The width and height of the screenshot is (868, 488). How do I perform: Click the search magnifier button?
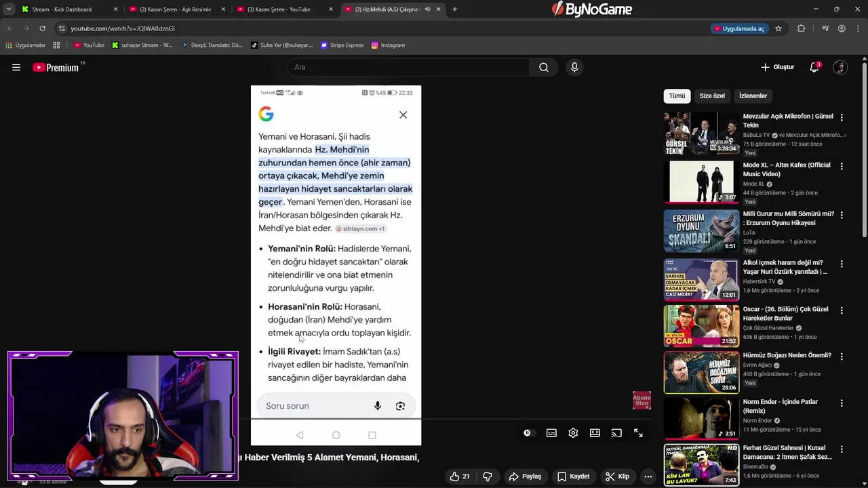(544, 67)
